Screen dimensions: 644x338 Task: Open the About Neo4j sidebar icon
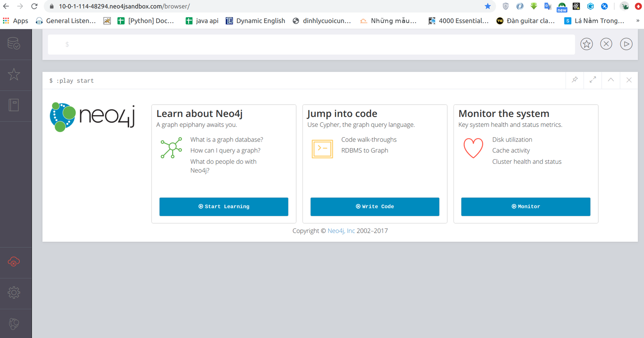14,324
